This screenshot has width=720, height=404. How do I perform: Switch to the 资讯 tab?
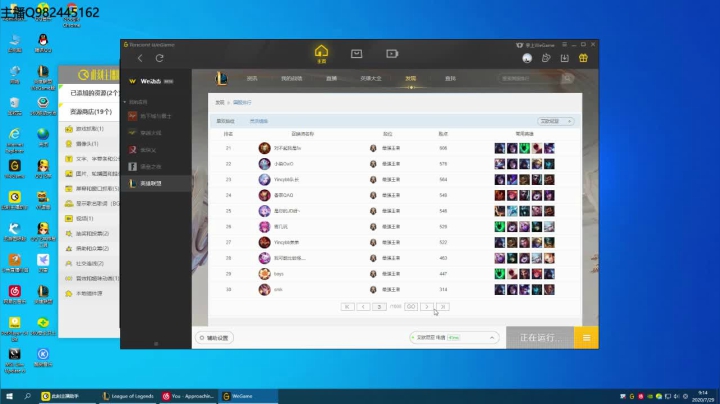252,79
